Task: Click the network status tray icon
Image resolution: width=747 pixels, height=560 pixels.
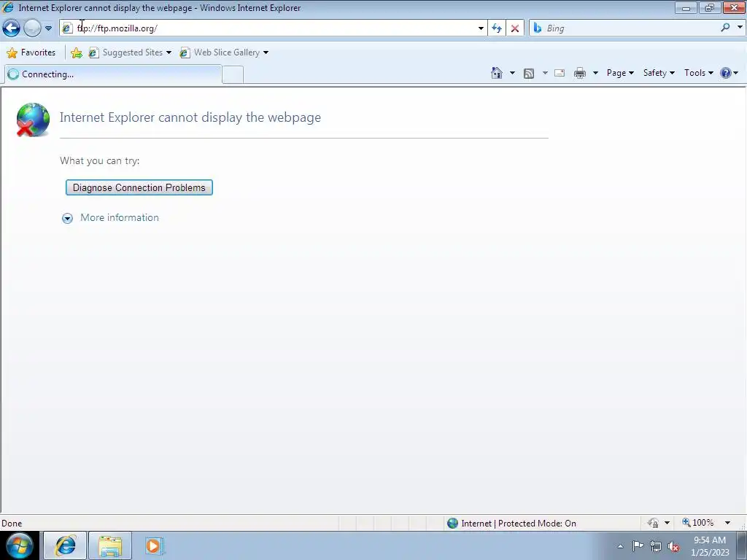Action: tap(656, 547)
